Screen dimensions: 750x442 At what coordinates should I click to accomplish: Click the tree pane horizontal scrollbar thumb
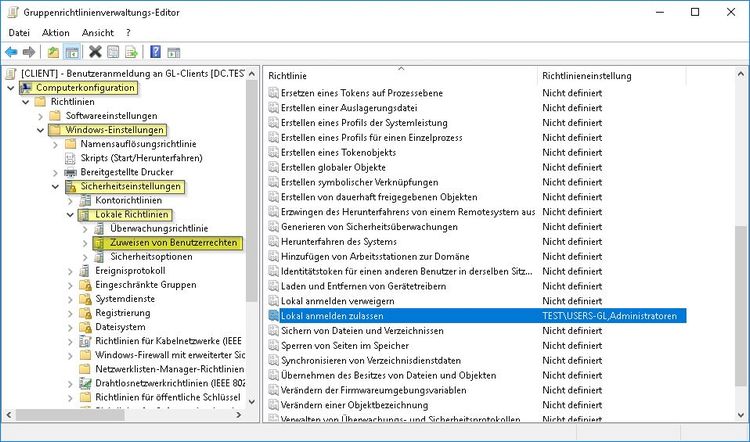coord(70,415)
